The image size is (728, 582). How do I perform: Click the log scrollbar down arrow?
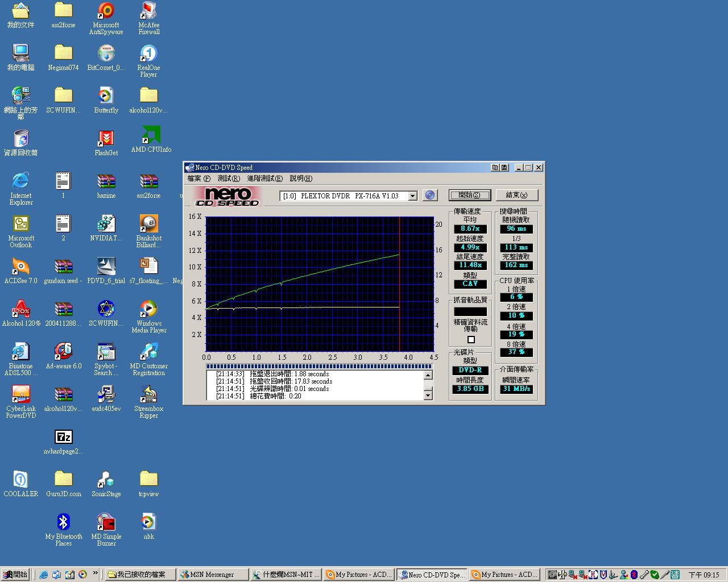coord(428,396)
